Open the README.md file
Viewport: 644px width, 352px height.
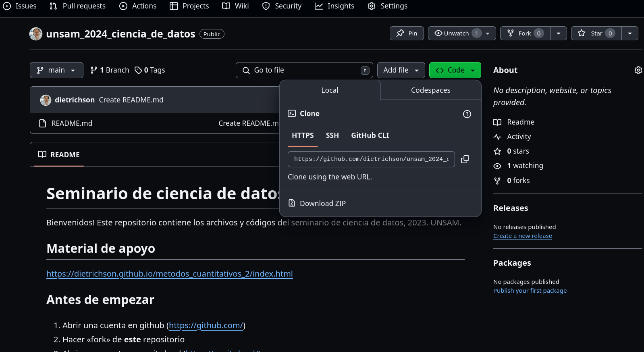pyautogui.click(x=72, y=123)
